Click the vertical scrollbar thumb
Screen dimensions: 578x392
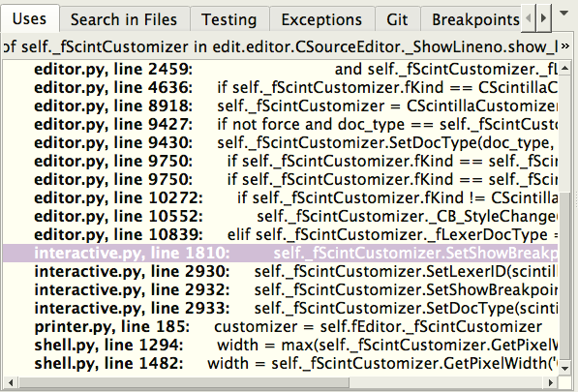[x=564, y=276]
